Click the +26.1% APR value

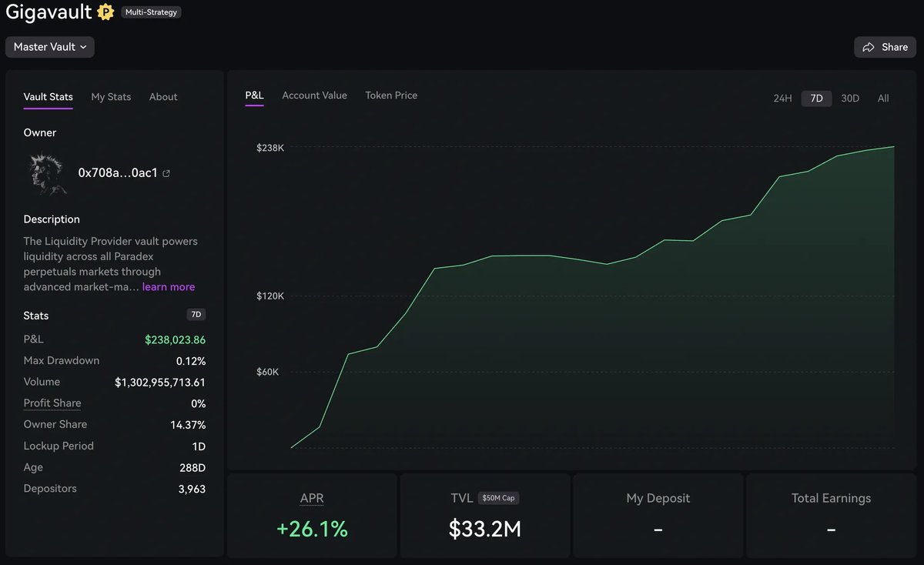(x=312, y=529)
